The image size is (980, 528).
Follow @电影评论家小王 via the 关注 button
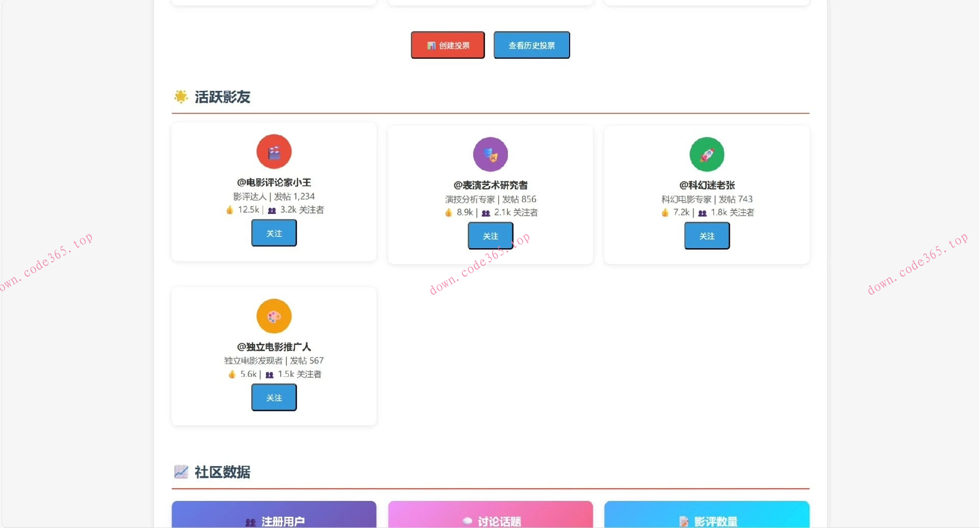pyautogui.click(x=274, y=233)
